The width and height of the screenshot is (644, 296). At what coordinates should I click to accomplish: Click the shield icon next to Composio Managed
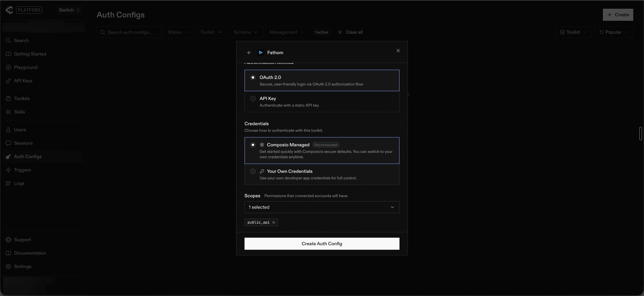click(x=262, y=145)
